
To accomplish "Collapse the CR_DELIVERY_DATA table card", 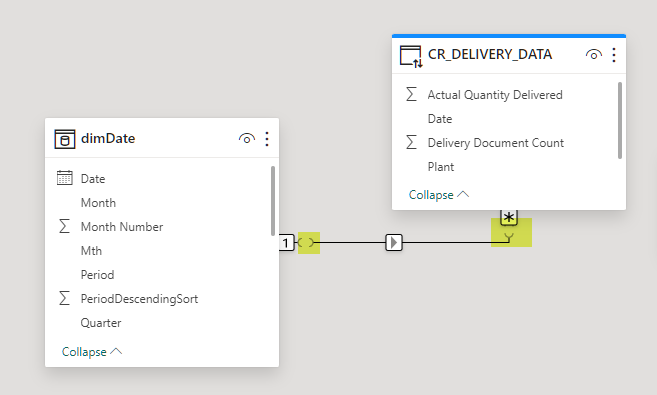I will [x=439, y=195].
